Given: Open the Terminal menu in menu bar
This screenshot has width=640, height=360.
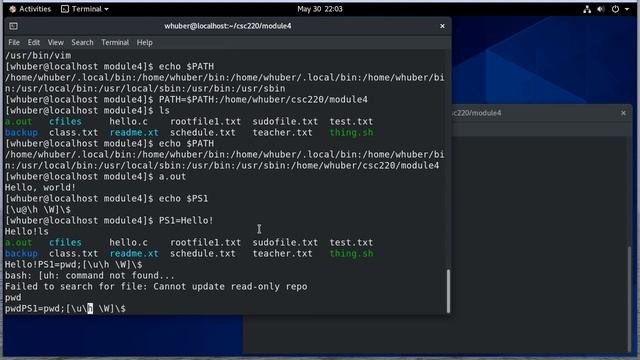Looking at the screenshot, I should pos(115,42).
